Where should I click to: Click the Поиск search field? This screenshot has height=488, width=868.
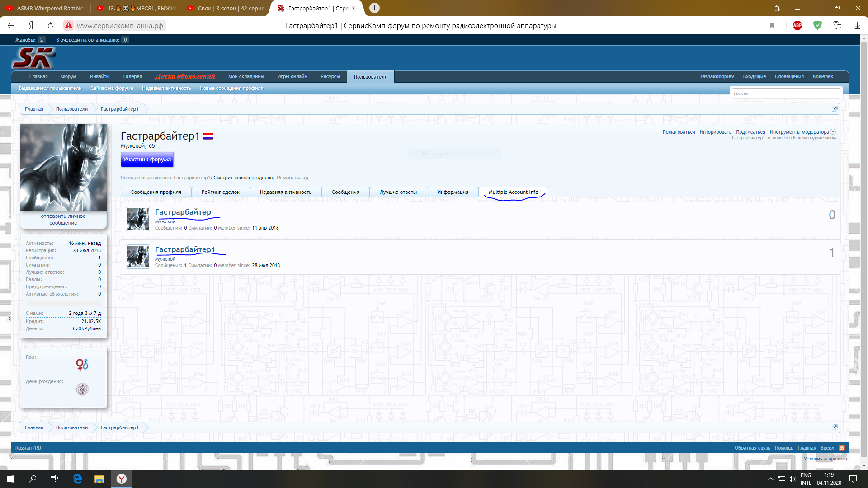(x=785, y=94)
